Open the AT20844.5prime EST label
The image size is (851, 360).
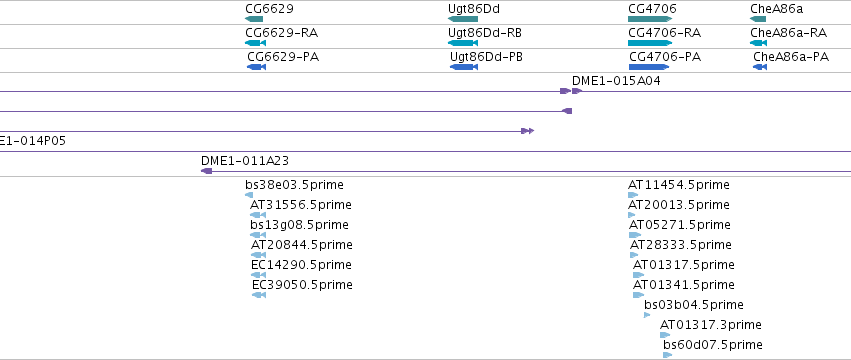coord(302,245)
